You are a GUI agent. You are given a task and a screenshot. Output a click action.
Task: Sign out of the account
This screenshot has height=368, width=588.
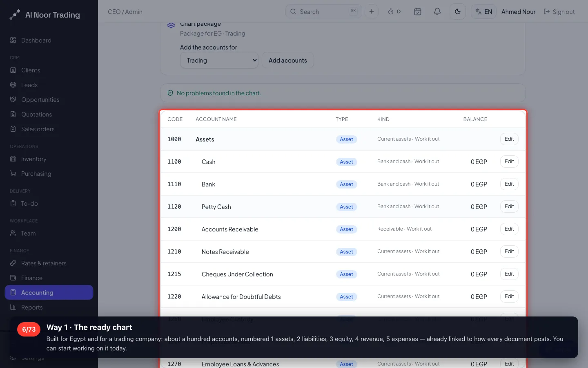[x=559, y=11]
